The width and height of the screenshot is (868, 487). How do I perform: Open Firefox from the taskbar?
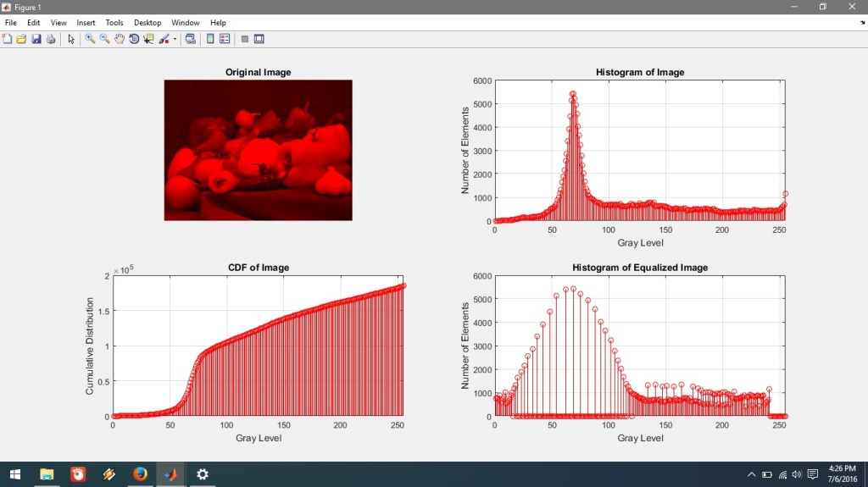(140, 474)
